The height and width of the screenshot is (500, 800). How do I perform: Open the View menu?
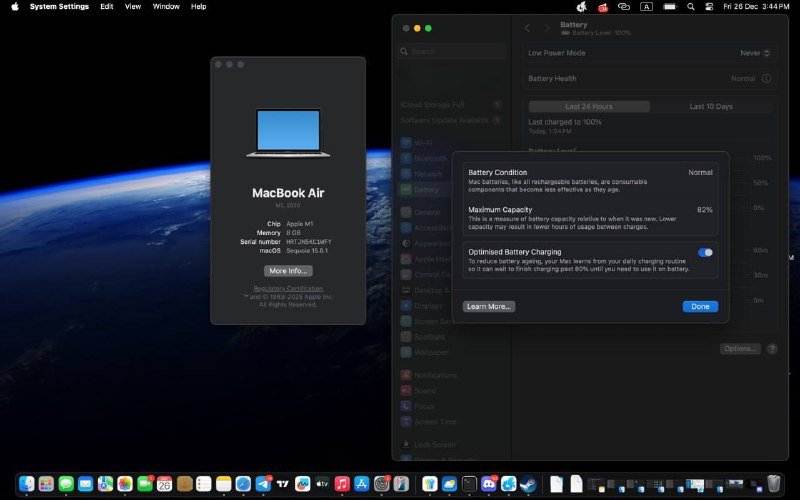[x=133, y=7]
